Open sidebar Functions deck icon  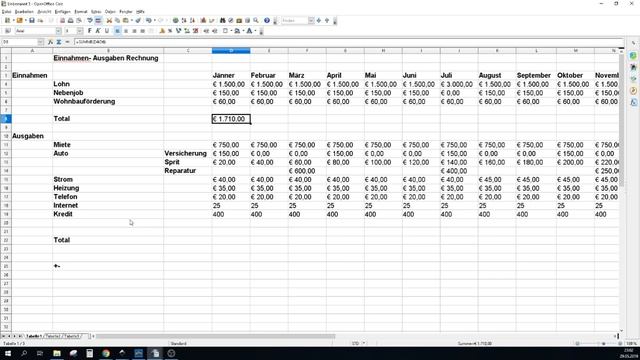coord(633,102)
